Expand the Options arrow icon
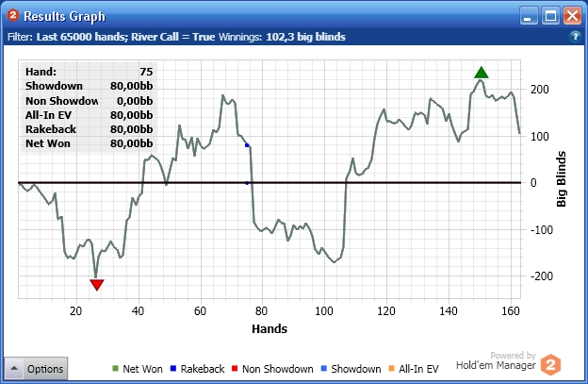Screen dimensions: 588x384 point(14,368)
